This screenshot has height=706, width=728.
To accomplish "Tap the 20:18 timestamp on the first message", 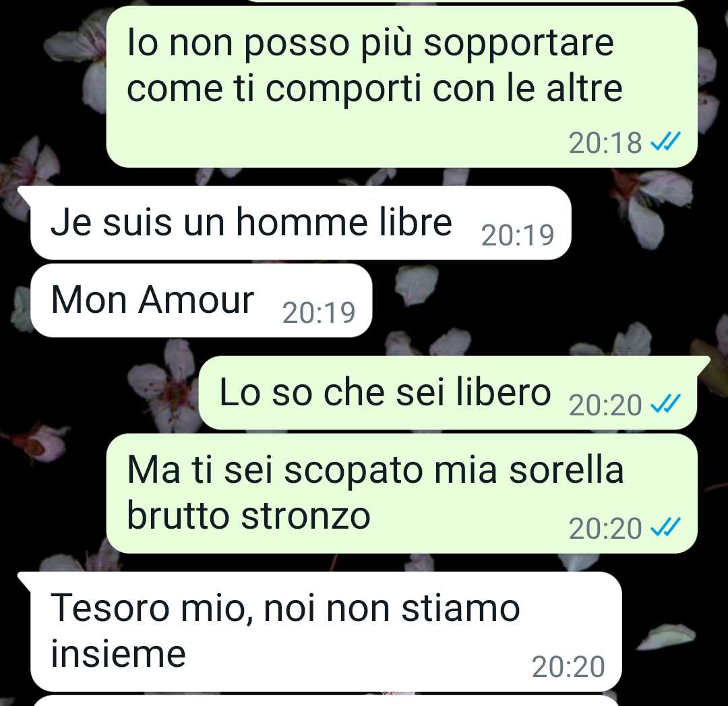I will click(605, 142).
